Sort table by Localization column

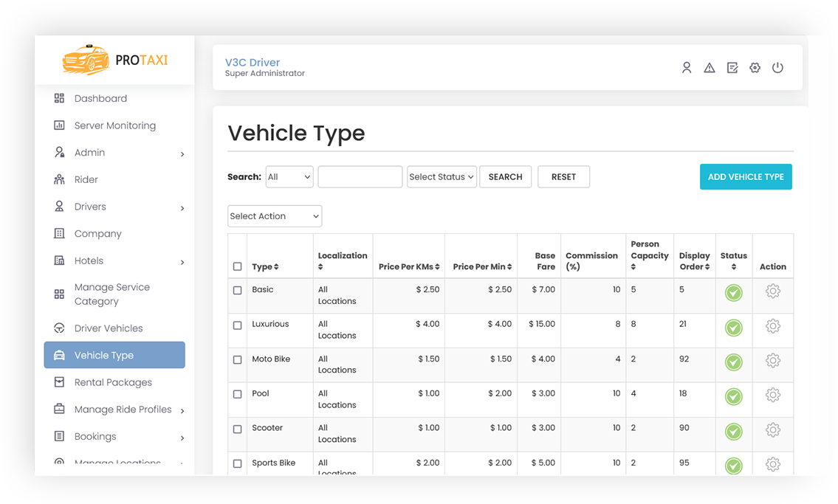(x=343, y=261)
